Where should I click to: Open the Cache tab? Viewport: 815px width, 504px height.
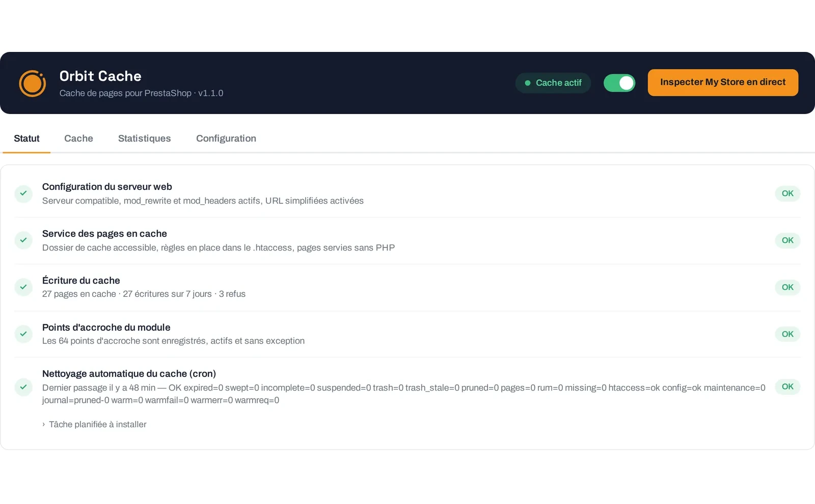coord(78,138)
